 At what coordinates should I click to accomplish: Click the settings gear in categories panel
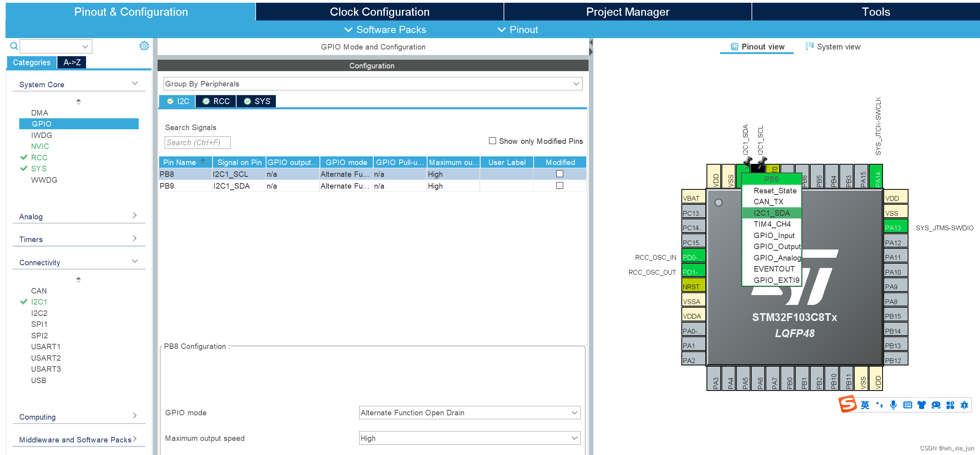pos(144,46)
